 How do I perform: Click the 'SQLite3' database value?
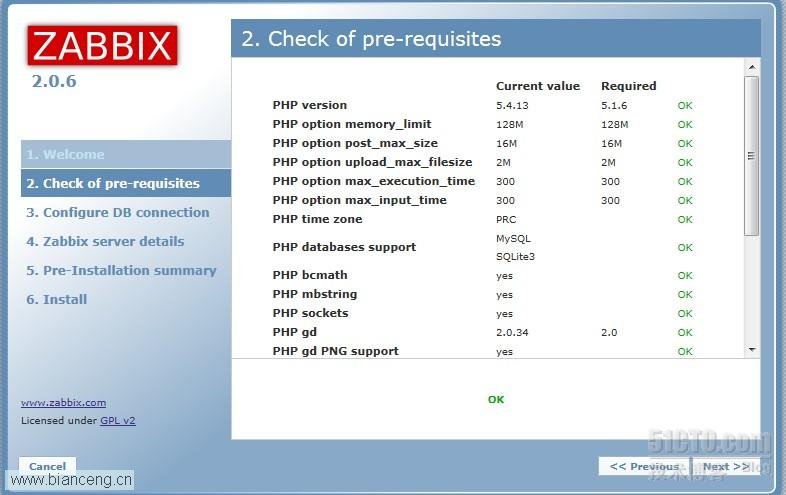tap(515, 257)
